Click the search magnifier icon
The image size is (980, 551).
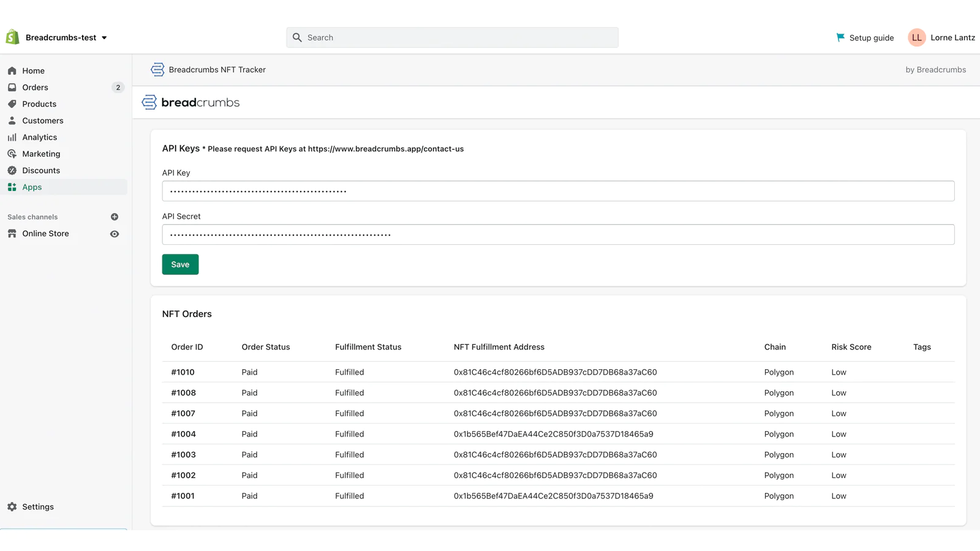pyautogui.click(x=297, y=37)
